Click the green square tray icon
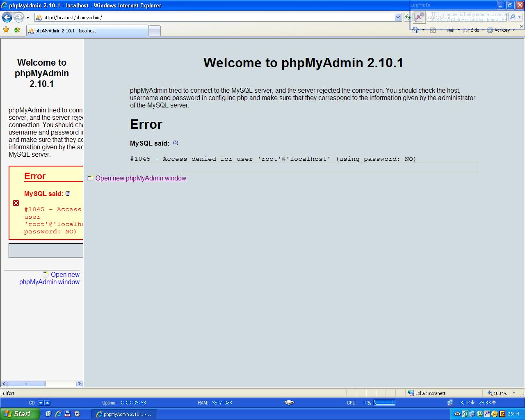The image size is (525, 420). (x=465, y=414)
